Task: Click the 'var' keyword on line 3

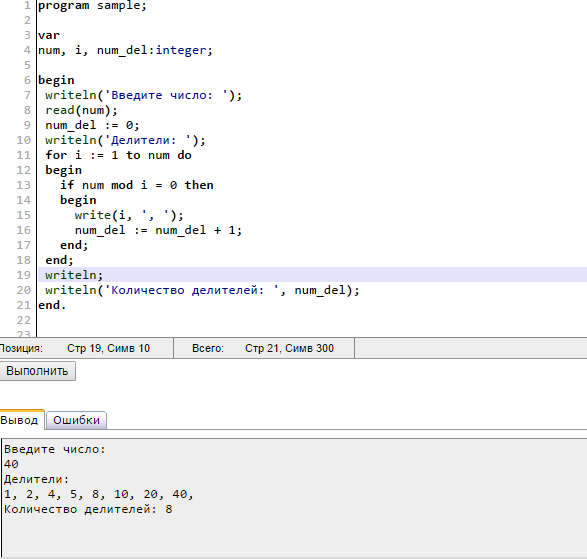Action: point(49,35)
